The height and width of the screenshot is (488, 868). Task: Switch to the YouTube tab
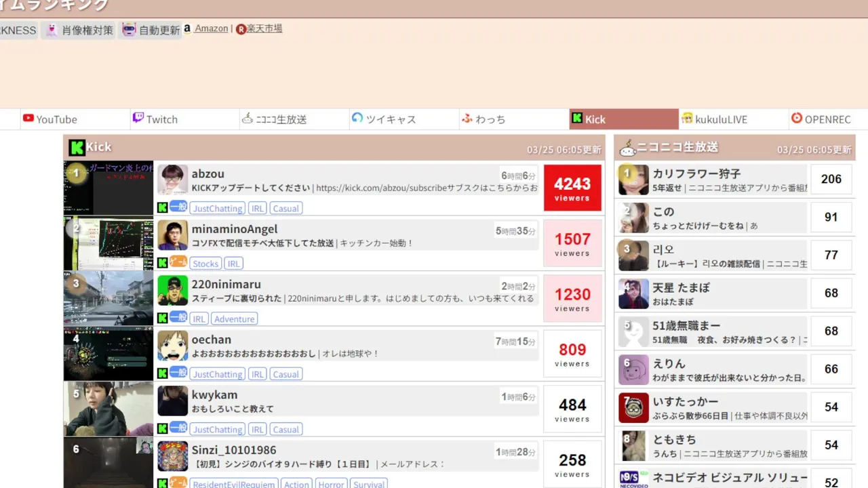75,119
